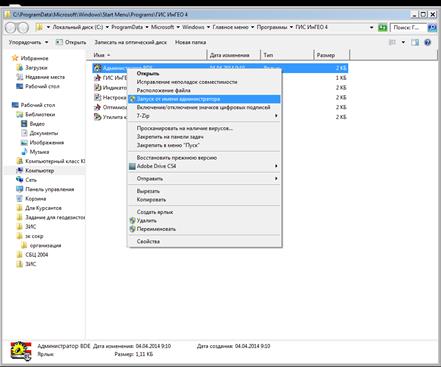Select Запуск от имени администратора

[x=204, y=99]
